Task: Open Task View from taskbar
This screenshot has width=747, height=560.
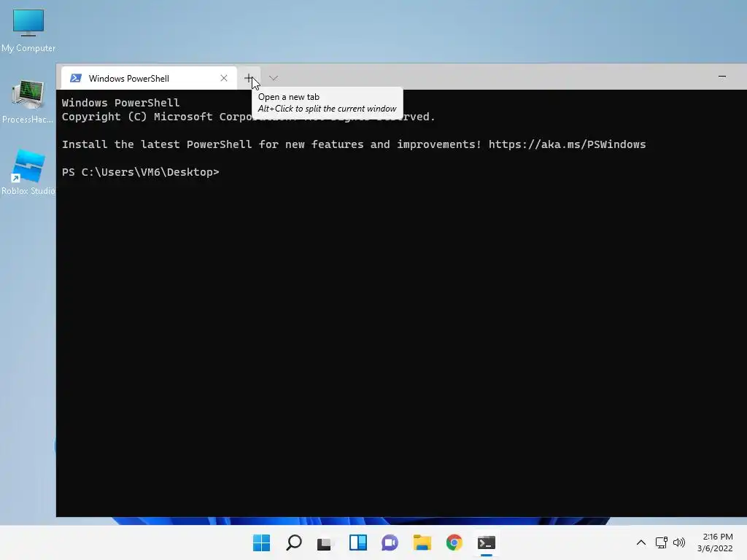Action: point(325,542)
